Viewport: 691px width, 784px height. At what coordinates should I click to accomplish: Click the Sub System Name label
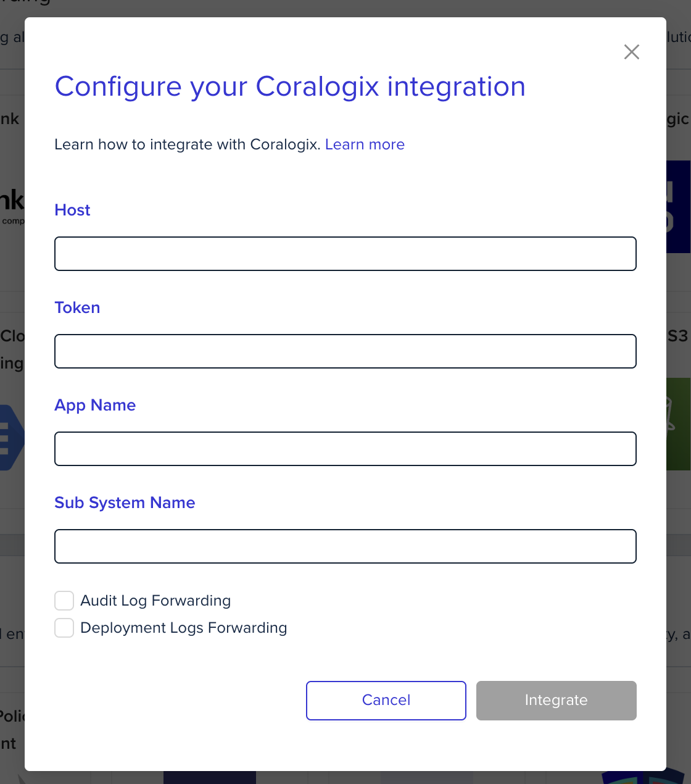tap(125, 503)
